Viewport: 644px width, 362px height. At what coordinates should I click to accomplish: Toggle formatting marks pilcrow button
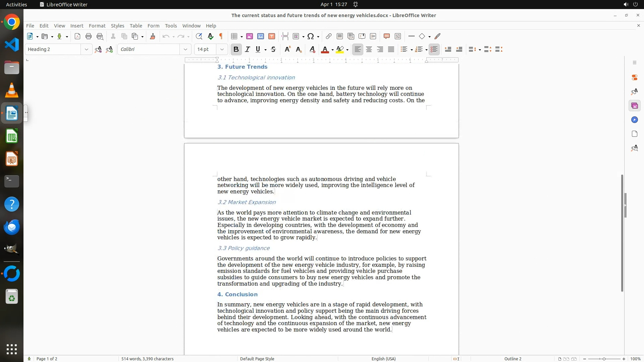click(221, 37)
